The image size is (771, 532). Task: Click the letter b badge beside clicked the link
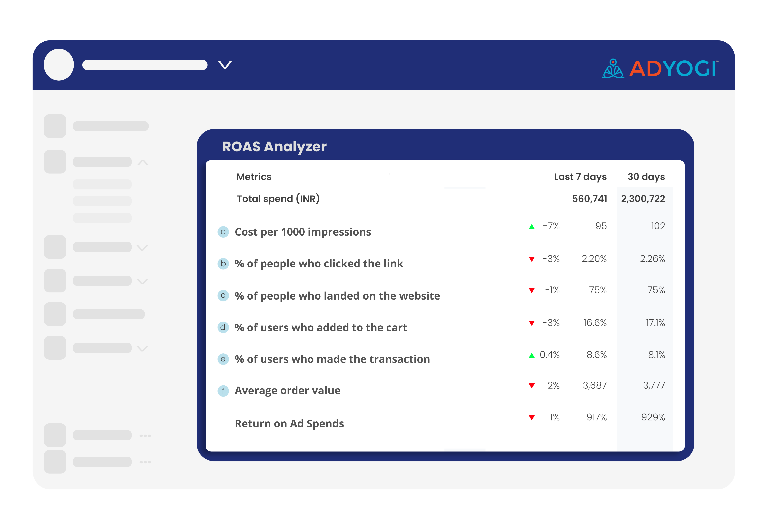[223, 264]
